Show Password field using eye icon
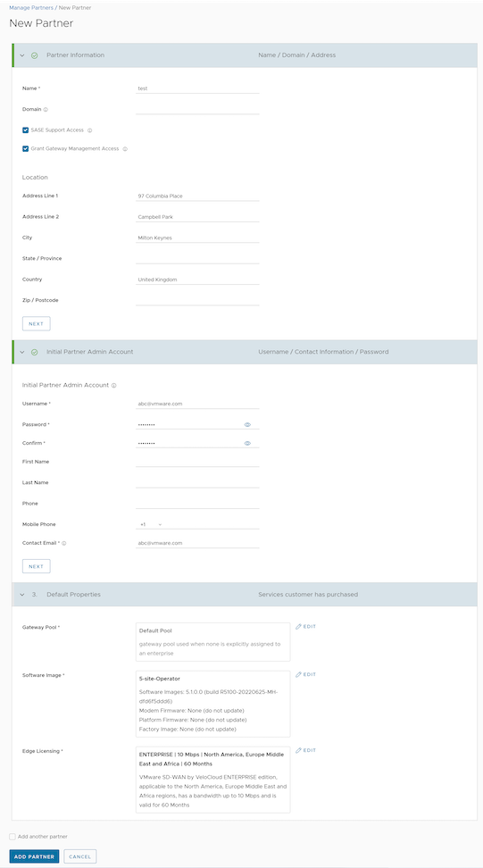This screenshot has height=868, width=483. click(x=247, y=424)
